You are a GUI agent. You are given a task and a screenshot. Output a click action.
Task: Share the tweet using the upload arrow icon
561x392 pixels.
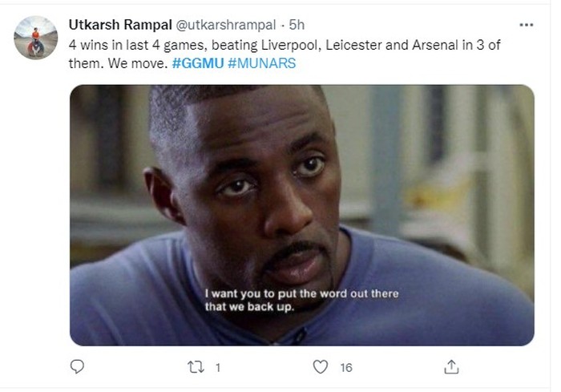(452, 367)
